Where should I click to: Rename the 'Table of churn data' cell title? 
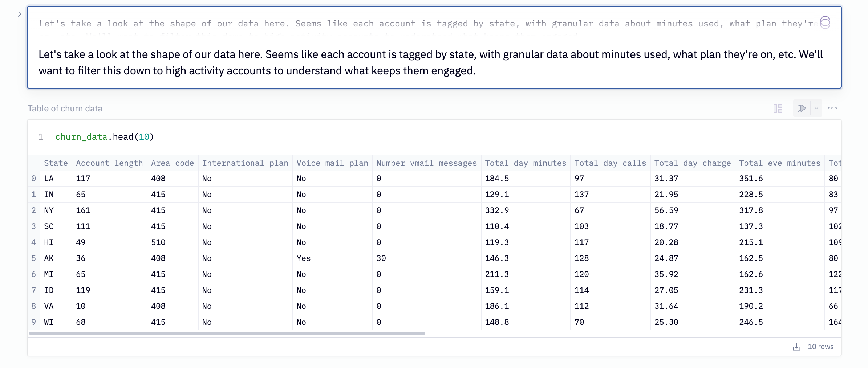[65, 108]
